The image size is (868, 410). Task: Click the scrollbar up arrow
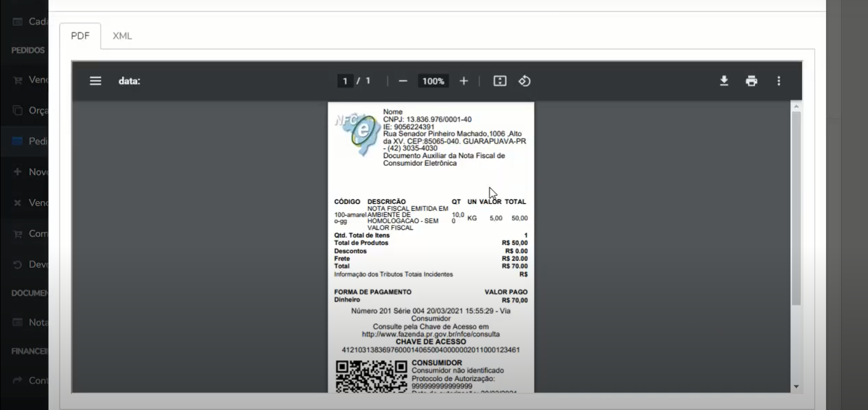[x=796, y=107]
